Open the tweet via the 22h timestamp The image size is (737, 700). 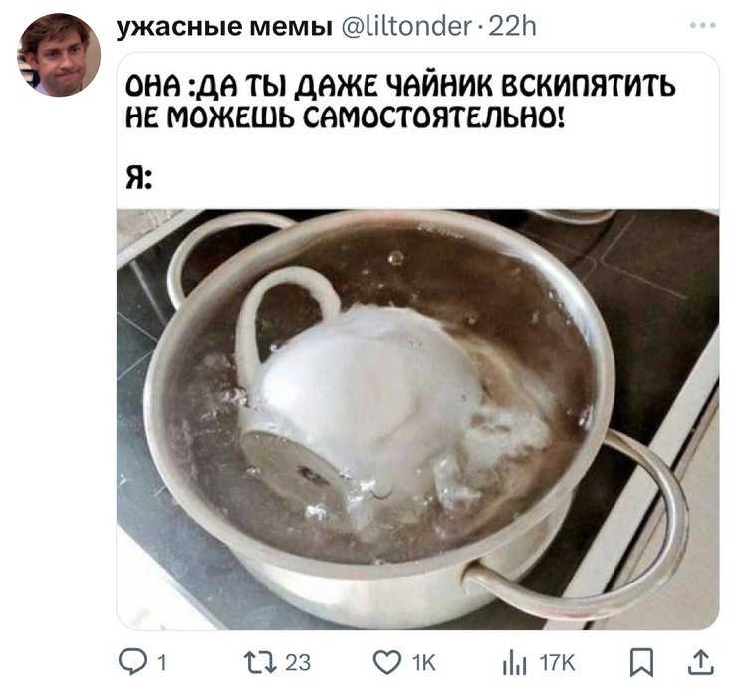pos(512,26)
